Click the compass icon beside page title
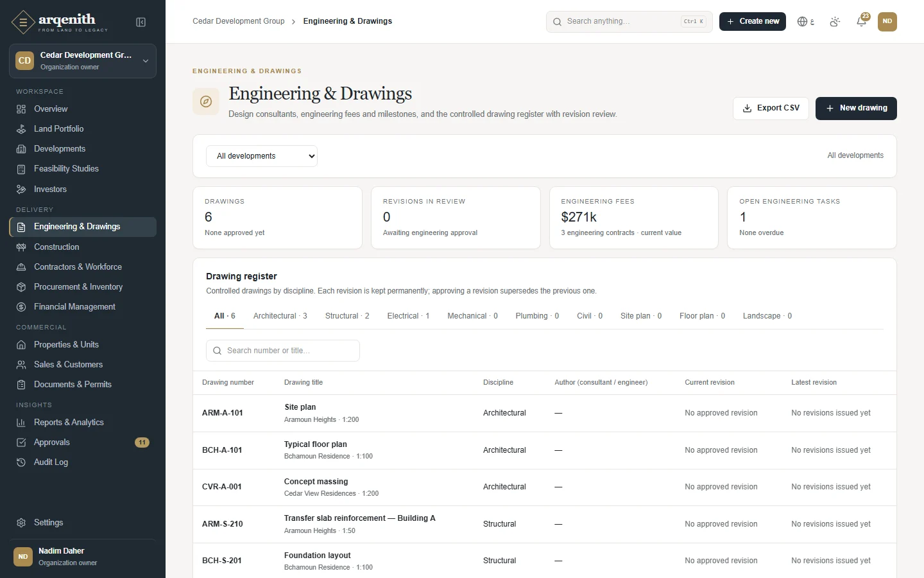924x578 pixels. coord(206,101)
